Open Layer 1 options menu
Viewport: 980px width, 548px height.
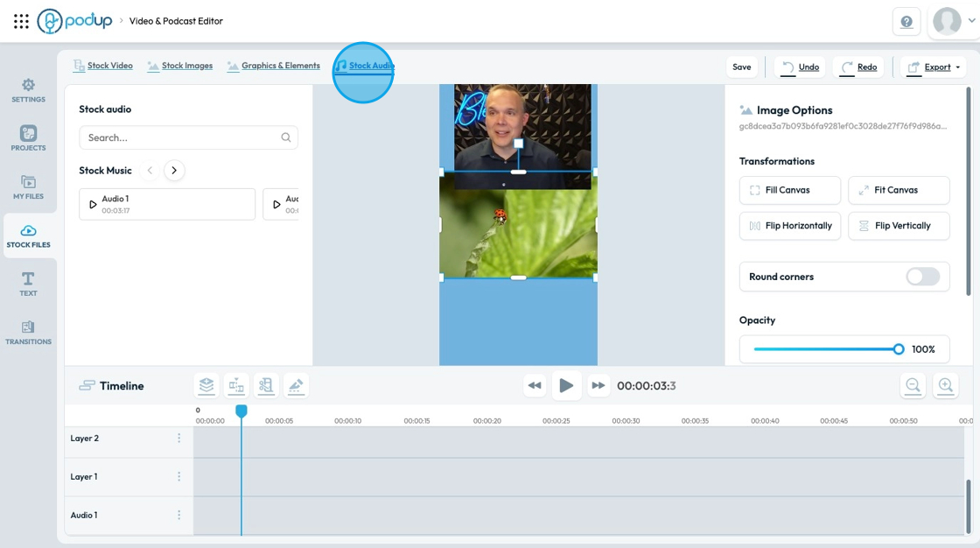coord(178,477)
